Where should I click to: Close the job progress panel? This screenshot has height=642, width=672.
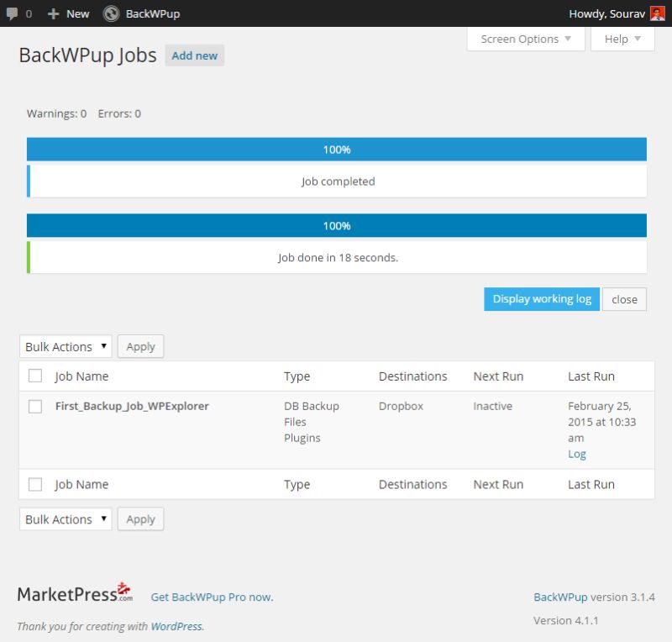624,299
